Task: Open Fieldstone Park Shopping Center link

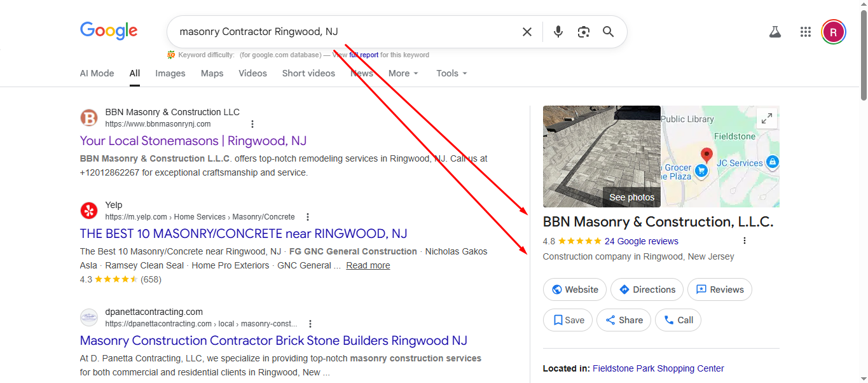Action: coord(658,368)
